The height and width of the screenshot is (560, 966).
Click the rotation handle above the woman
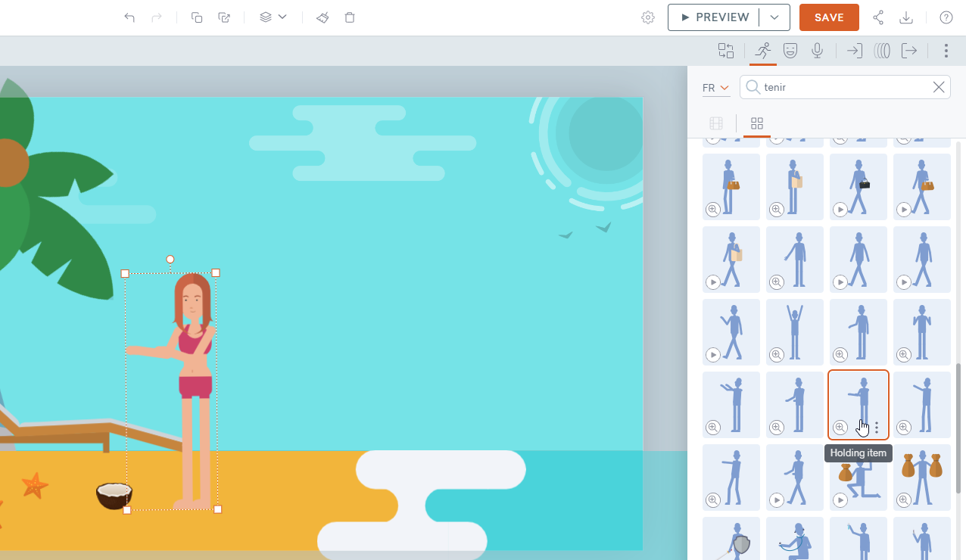click(170, 260)
